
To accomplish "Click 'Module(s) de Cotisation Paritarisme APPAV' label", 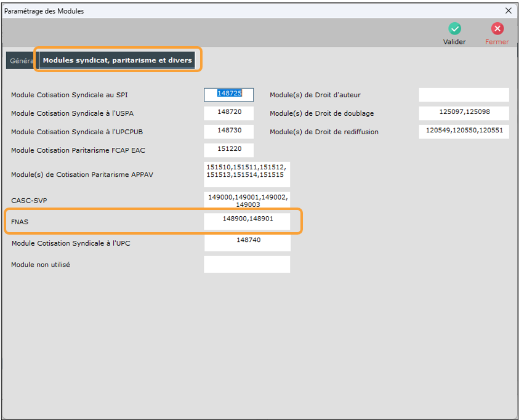I will 82,175.
